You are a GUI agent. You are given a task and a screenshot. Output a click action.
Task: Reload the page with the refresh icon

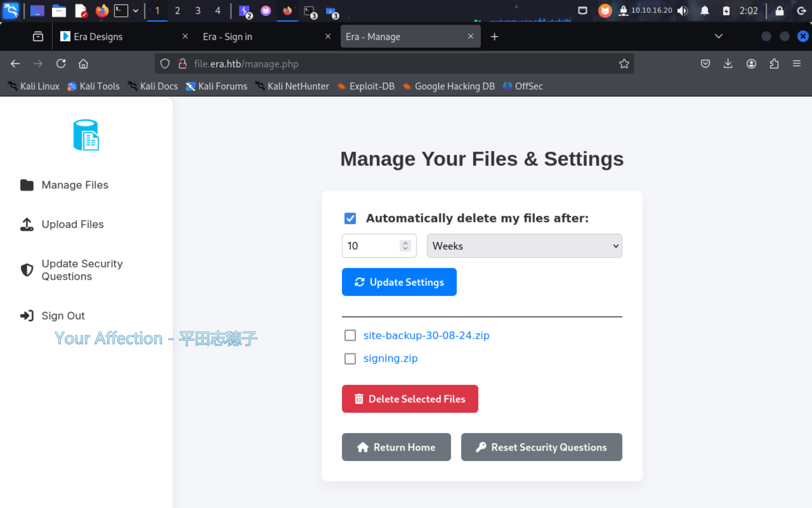coord(61,64)
